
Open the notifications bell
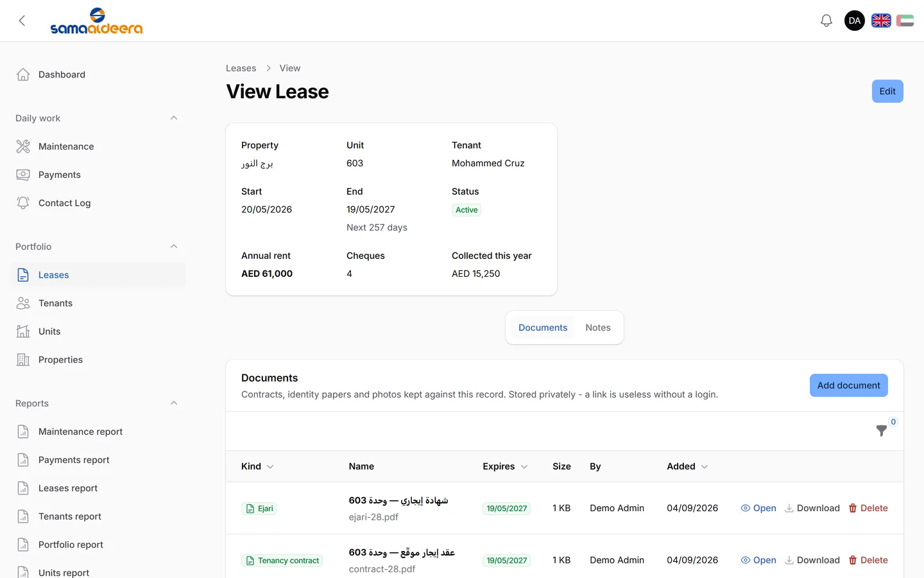click(826, 21)
